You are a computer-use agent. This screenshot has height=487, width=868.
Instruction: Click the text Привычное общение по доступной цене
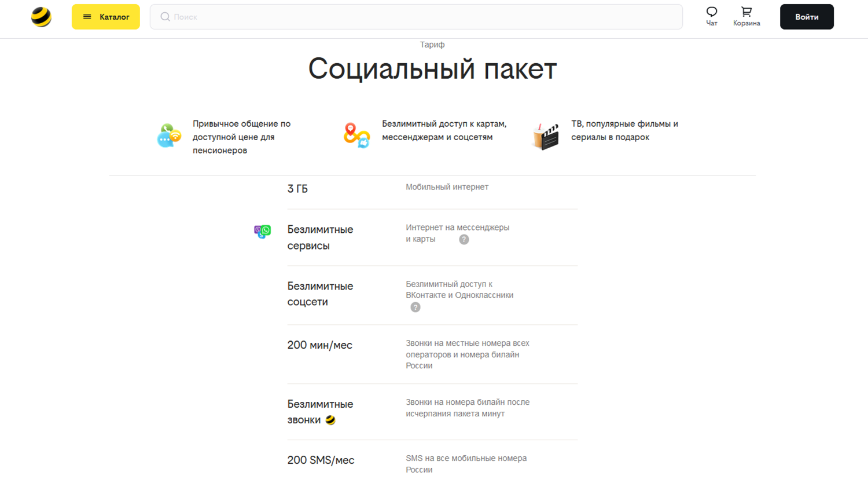pos(241,137)
